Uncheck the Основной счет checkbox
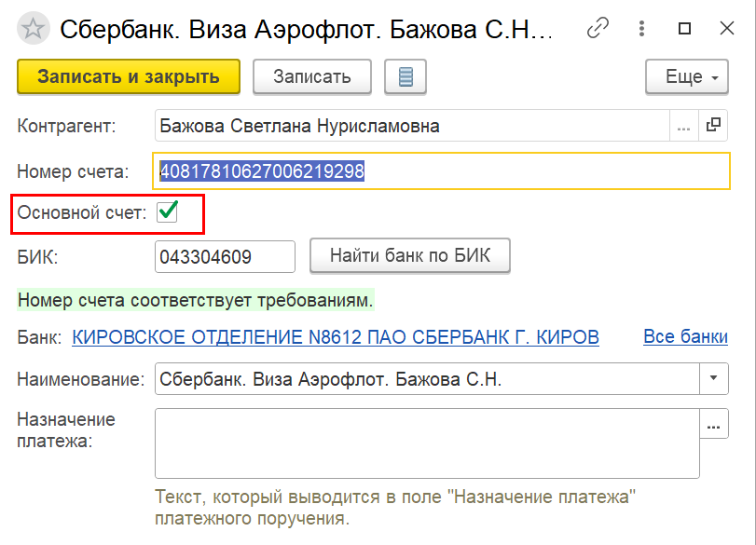The image size is (756, 545). (x=168, y=212)
